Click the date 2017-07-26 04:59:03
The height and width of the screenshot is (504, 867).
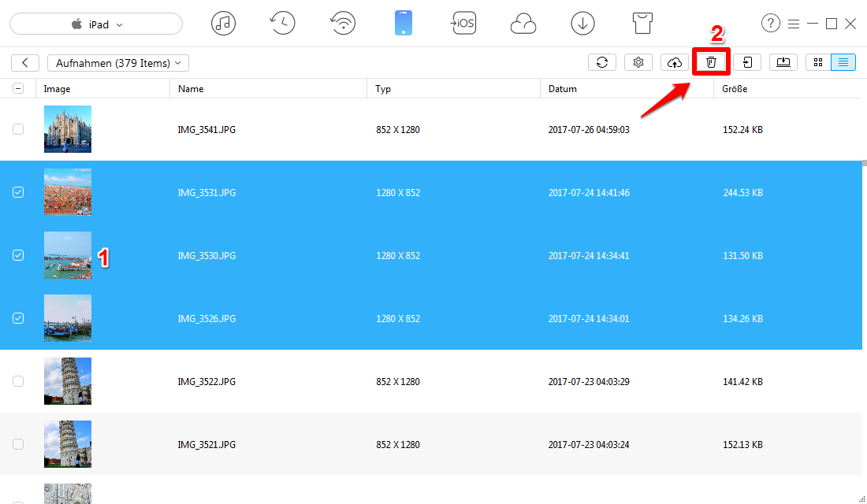pos(589,130)
